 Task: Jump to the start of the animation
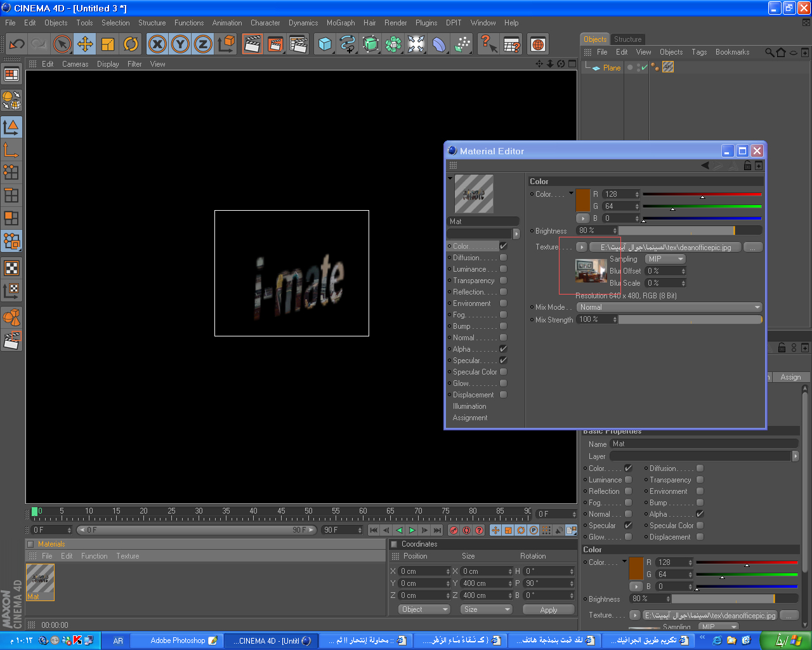point(374,530)
